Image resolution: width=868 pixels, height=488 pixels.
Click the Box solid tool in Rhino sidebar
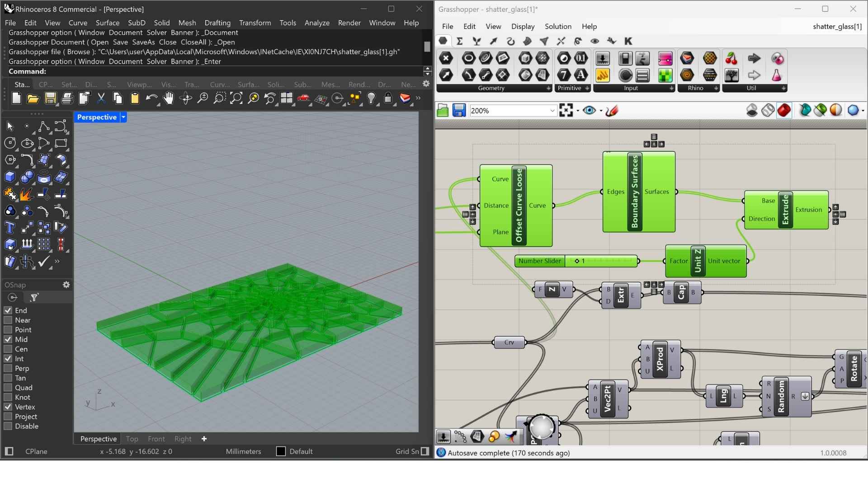pos(10,177)
